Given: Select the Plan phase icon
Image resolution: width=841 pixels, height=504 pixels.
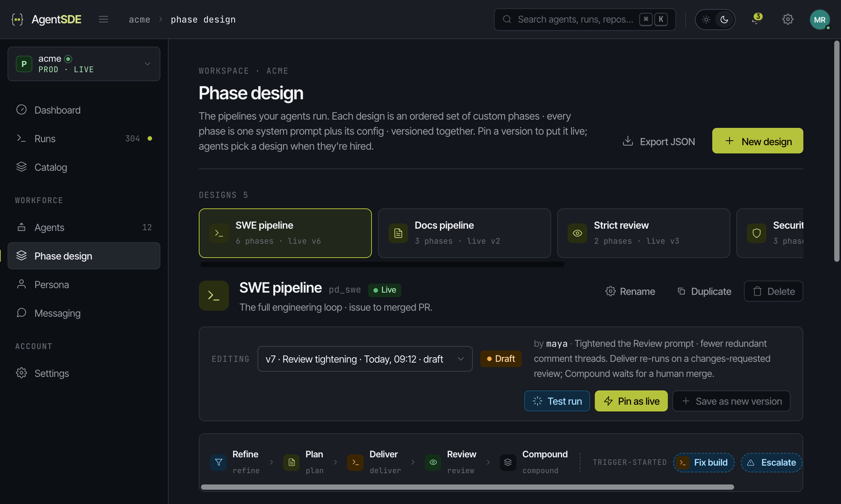Looking at the screenshot, I should point(291,462).
